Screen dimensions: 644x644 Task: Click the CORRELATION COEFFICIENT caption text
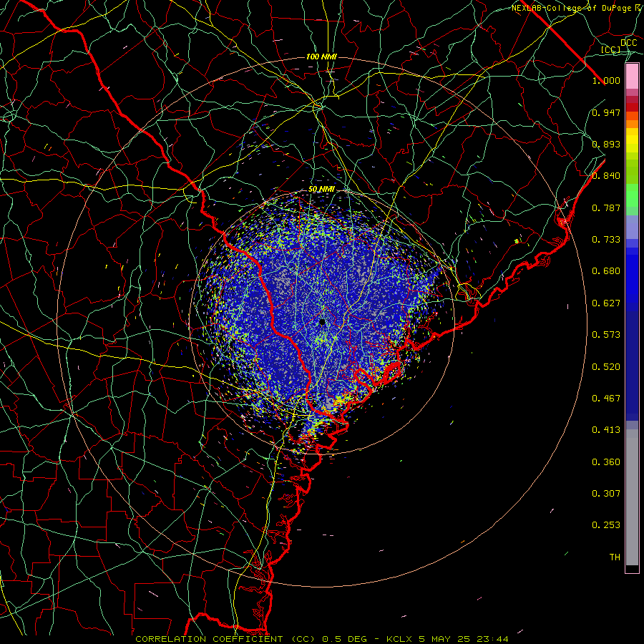[209, 639]
